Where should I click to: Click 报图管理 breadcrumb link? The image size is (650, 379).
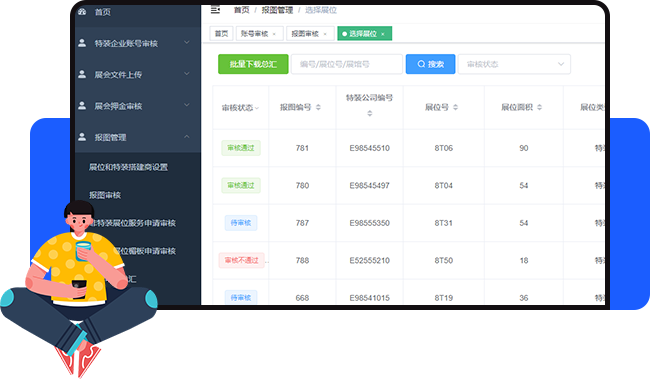tap(277, 10)
